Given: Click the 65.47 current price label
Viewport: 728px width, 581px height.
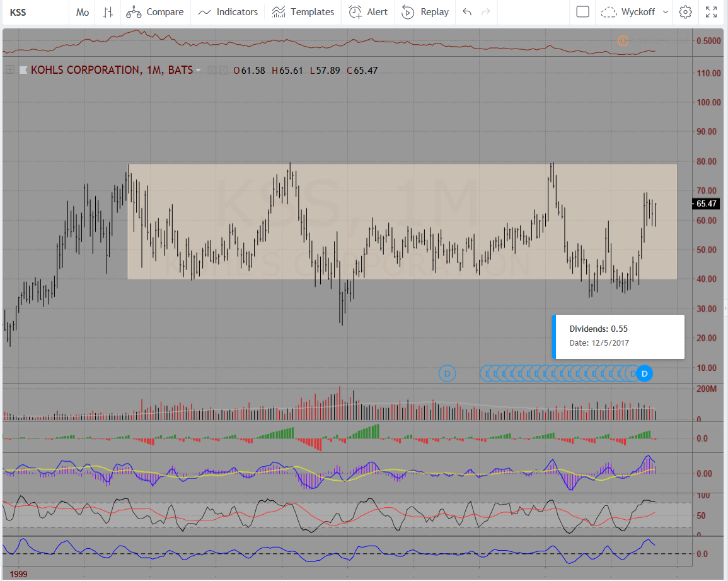Looking at the screenshot, I should point(706,204).
